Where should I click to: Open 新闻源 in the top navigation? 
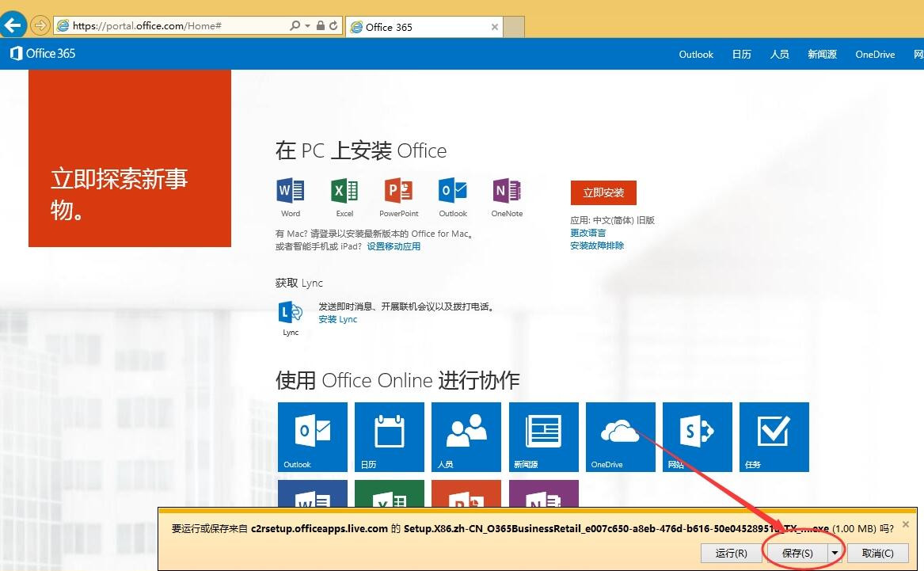tap(822, 54)
